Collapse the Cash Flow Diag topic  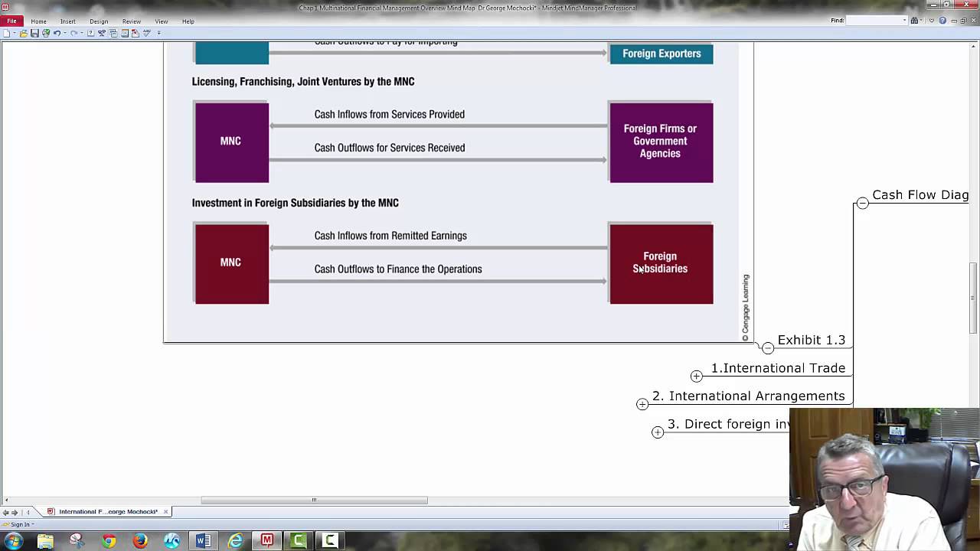point(862,203)
